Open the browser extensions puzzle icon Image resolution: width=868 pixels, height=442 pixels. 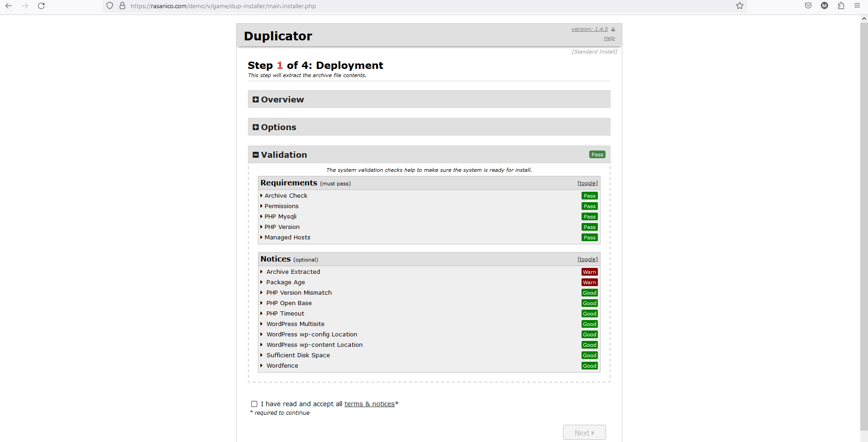click(841, 6)
